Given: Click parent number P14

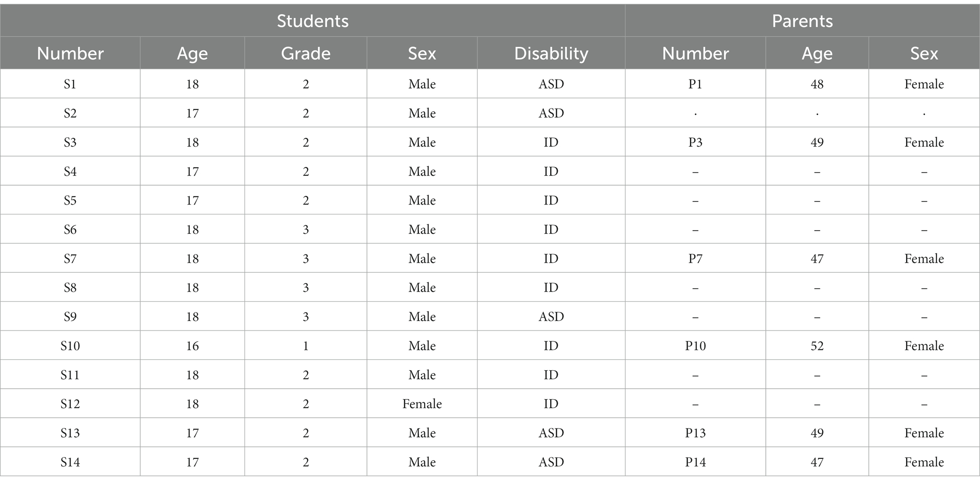Looking at the screenshot, I should 695,462.
